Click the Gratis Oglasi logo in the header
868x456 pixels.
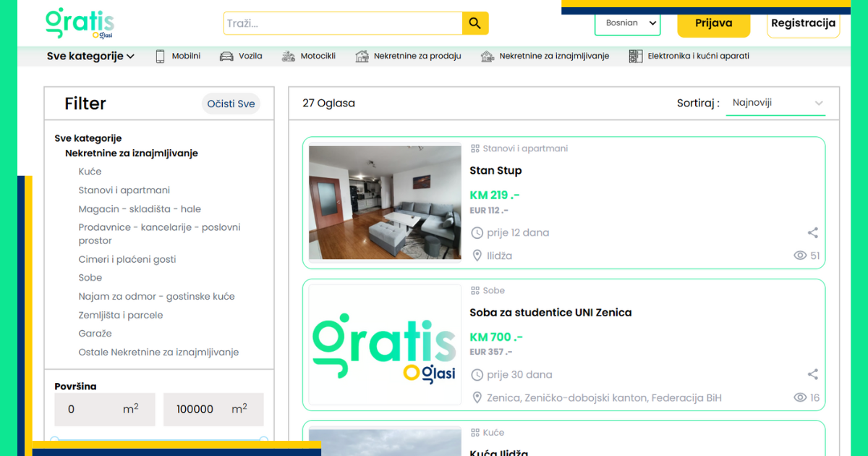point(80,23)
